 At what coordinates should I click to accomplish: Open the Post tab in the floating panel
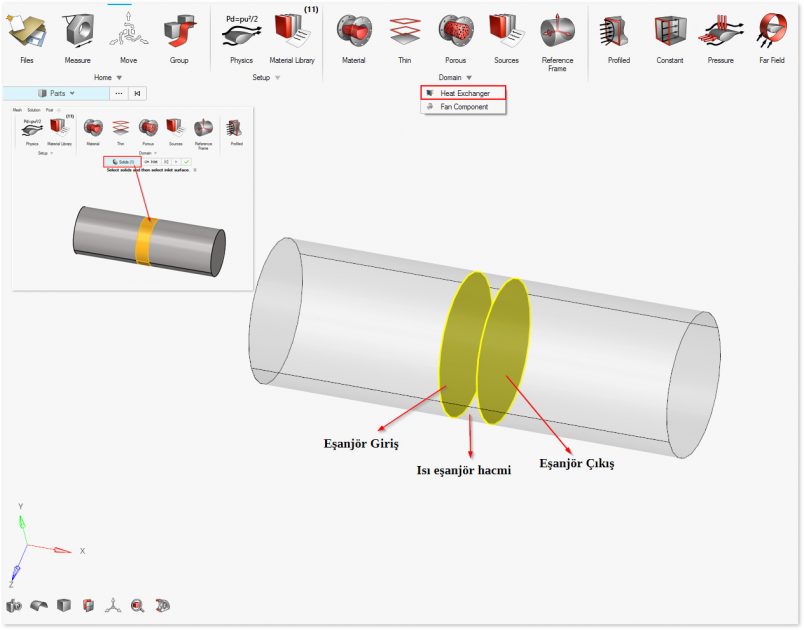(48, 108)
